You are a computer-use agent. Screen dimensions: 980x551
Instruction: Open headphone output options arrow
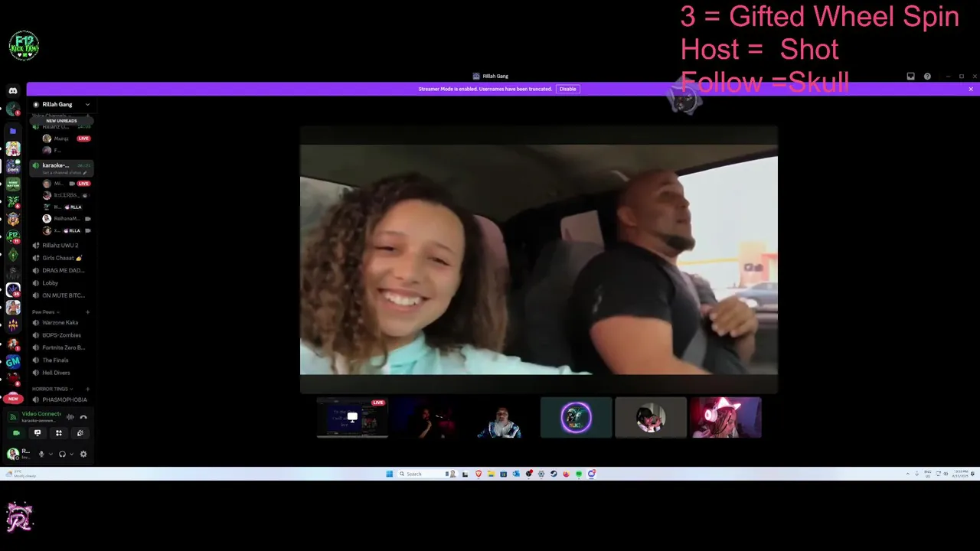coord(71,454)
